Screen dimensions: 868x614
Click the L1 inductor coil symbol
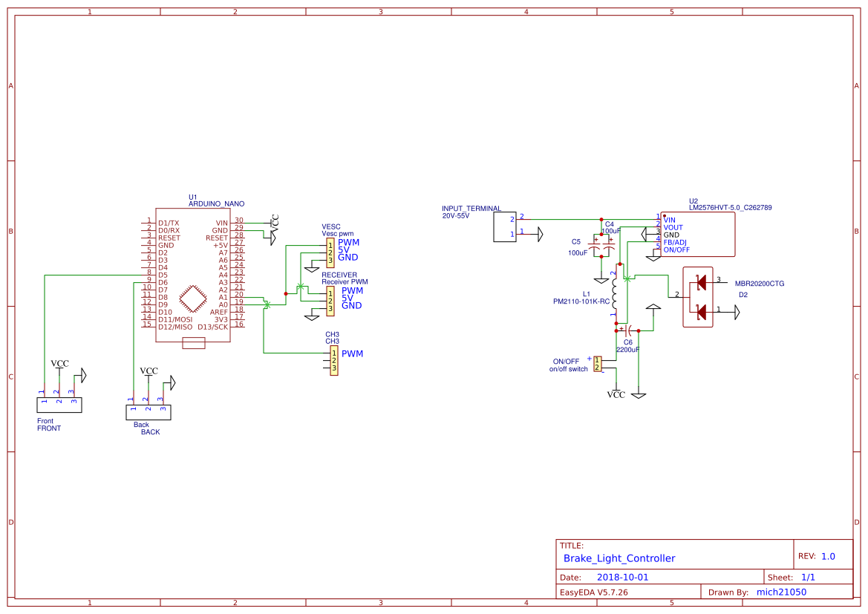(x=615, y=293)
